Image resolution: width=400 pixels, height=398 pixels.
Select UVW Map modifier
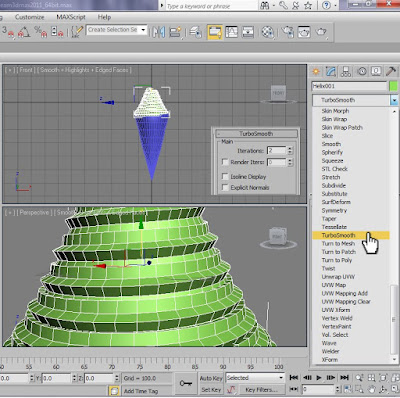point(334,285)
